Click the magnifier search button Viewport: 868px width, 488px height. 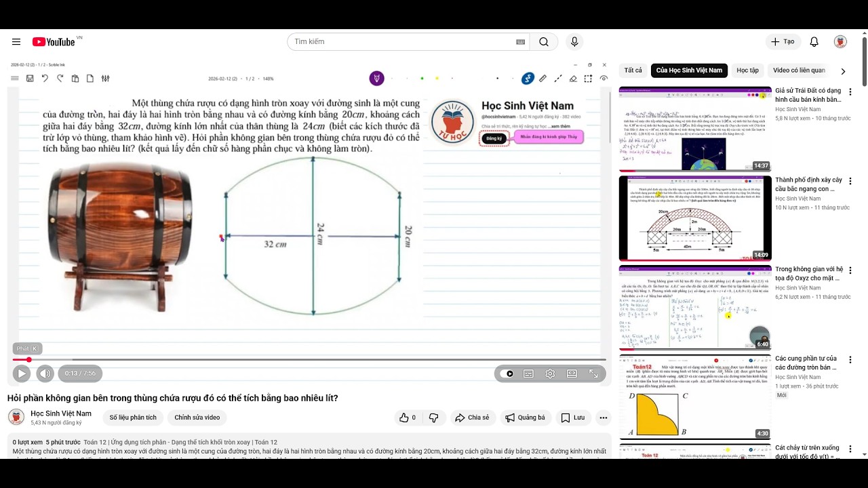(x=544, y=42)
